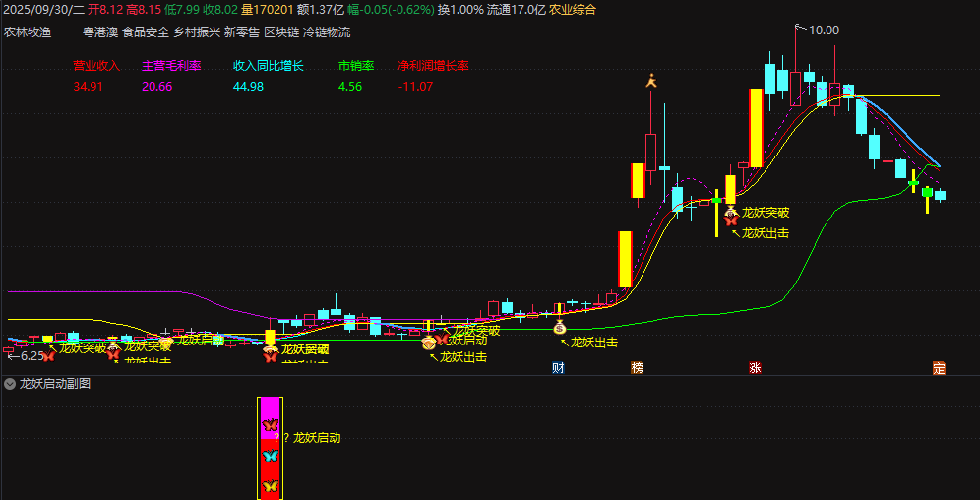
Task: Click the orange 定 event marker icon
Action: (939, 368)
